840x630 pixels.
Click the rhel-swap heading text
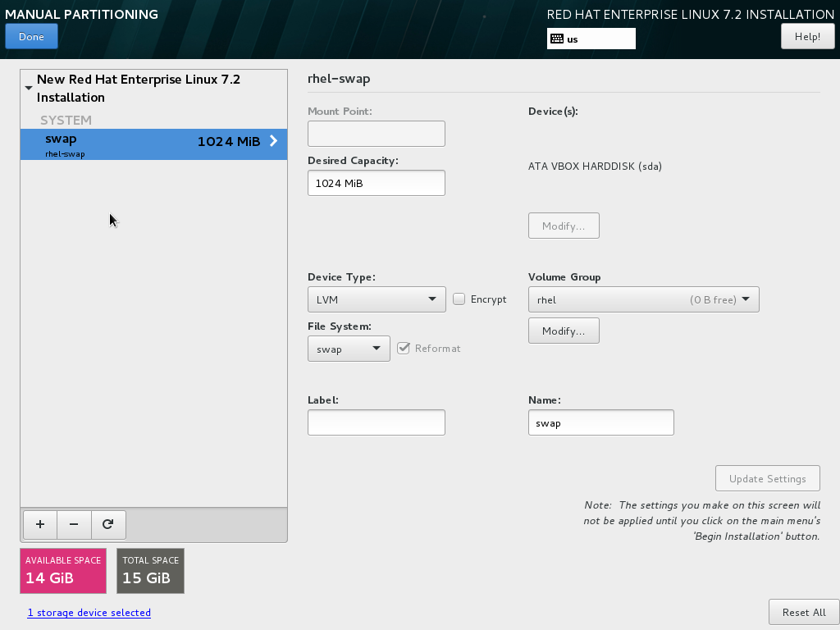[x=339, y=79]
